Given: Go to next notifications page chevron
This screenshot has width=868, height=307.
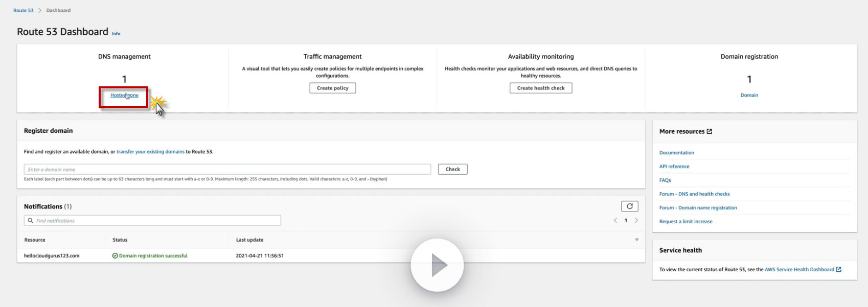Looking at the screenshot, I should click(x=636, y=221).
